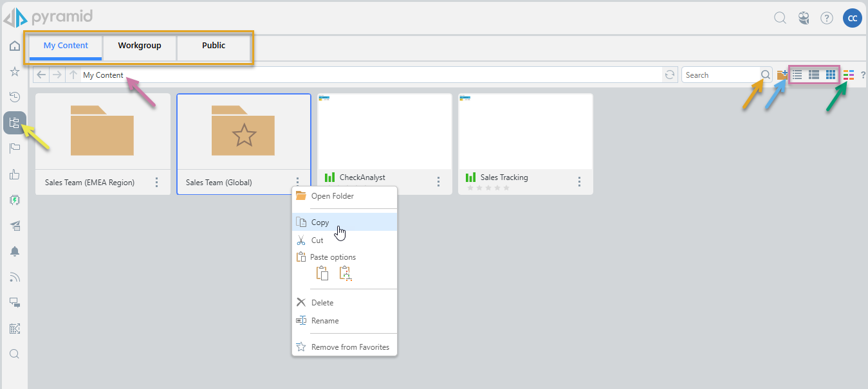Switch to detailed list view

tap(814, 75)
